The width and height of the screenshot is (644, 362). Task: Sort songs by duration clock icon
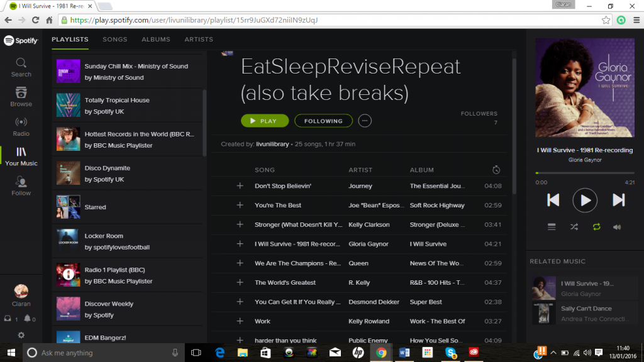click(x=496, y=170)
